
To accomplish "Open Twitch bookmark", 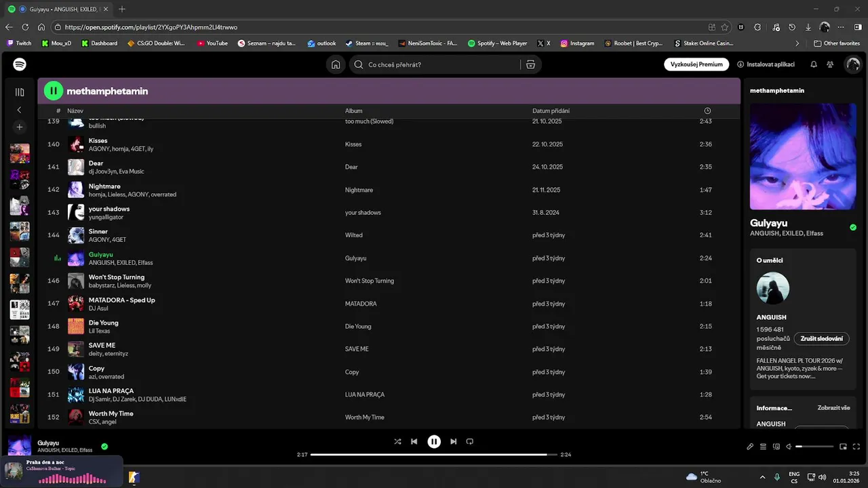I will (19, 43).
